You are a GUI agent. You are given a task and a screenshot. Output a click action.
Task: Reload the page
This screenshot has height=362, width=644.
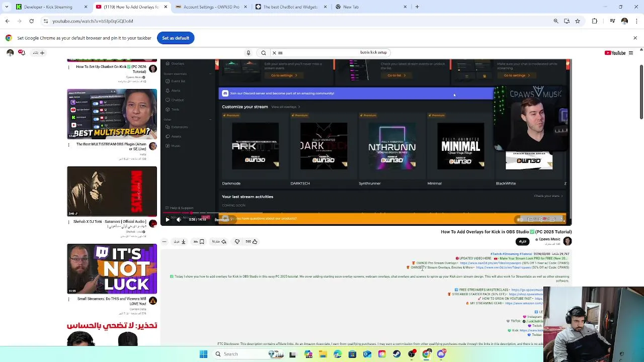coord(31,21)
